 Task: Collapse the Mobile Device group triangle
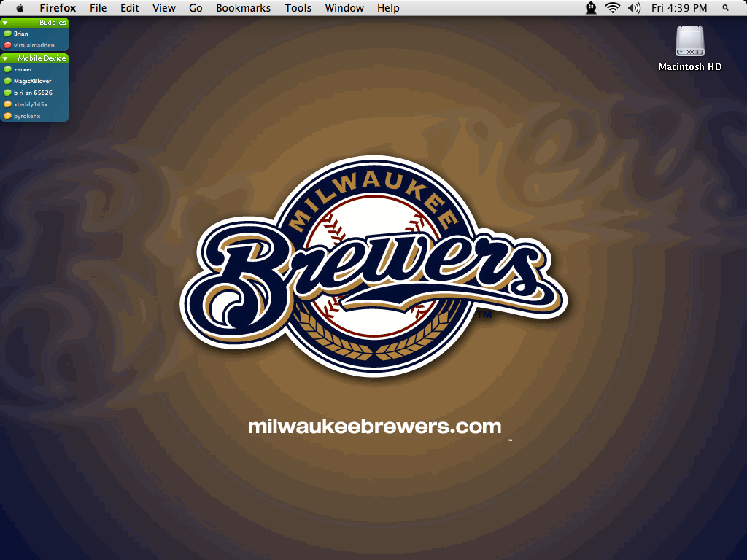coord(5,58)
